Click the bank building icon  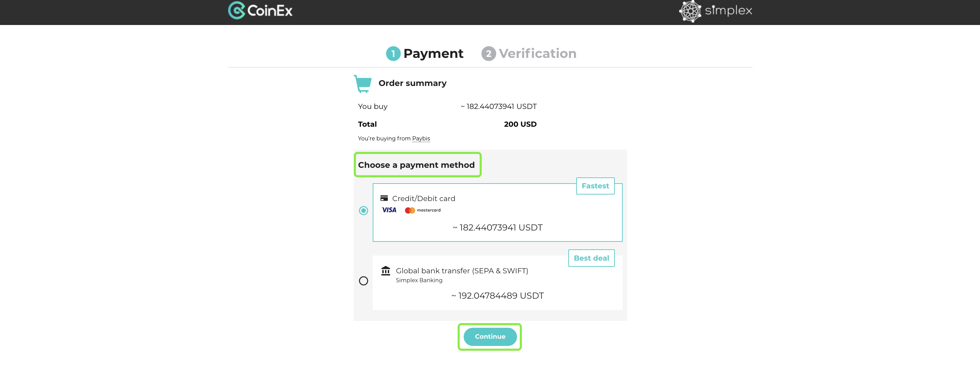[385, 271]
